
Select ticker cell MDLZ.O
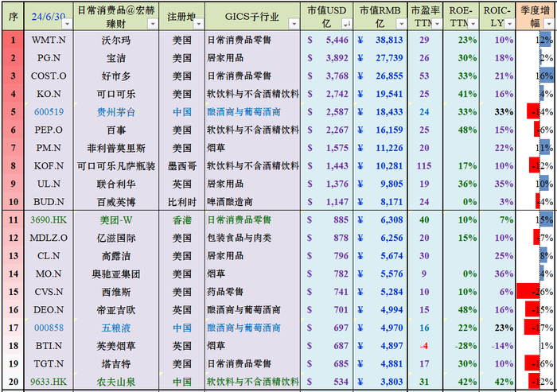click(x=49, y=238)
